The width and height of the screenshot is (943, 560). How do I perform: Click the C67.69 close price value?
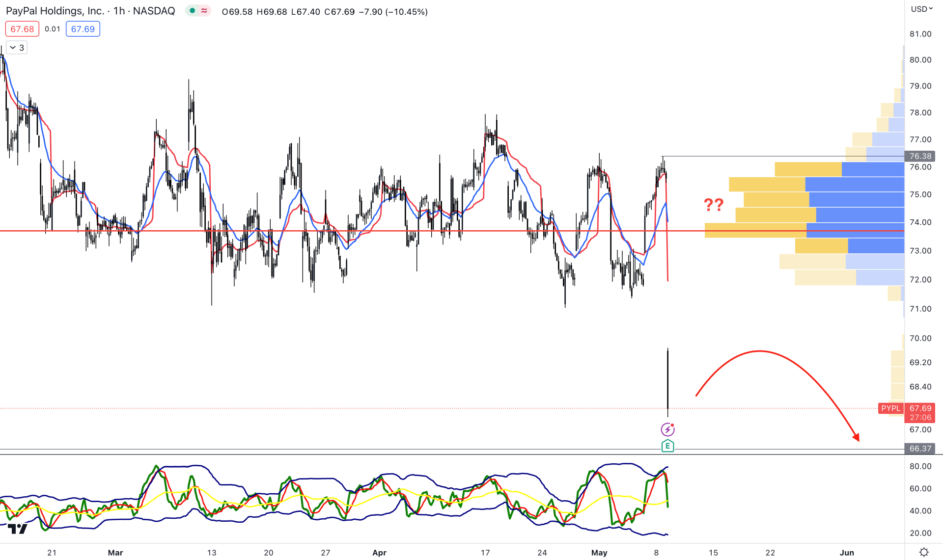pyautogui.click(x=339, y=11)
